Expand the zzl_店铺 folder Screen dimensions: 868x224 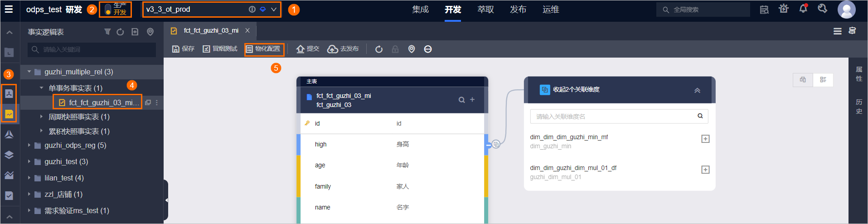pos(29,194)
